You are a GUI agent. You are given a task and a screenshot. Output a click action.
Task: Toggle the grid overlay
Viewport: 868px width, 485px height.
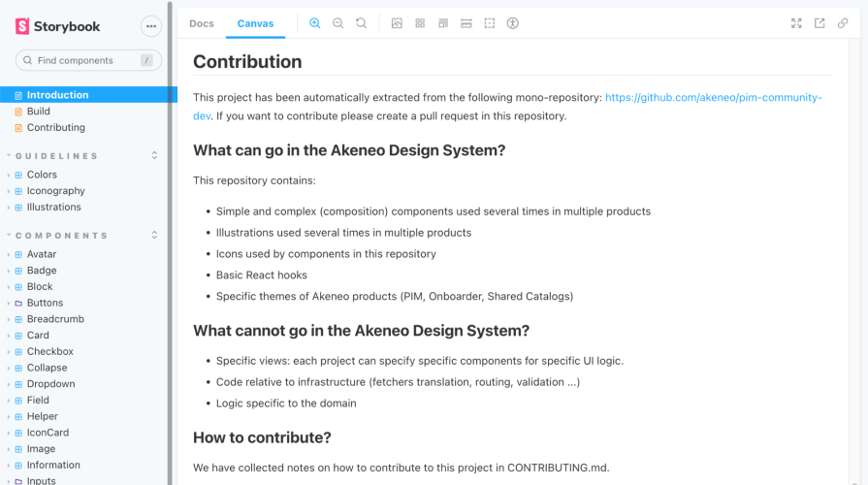(x=420, y=23)
